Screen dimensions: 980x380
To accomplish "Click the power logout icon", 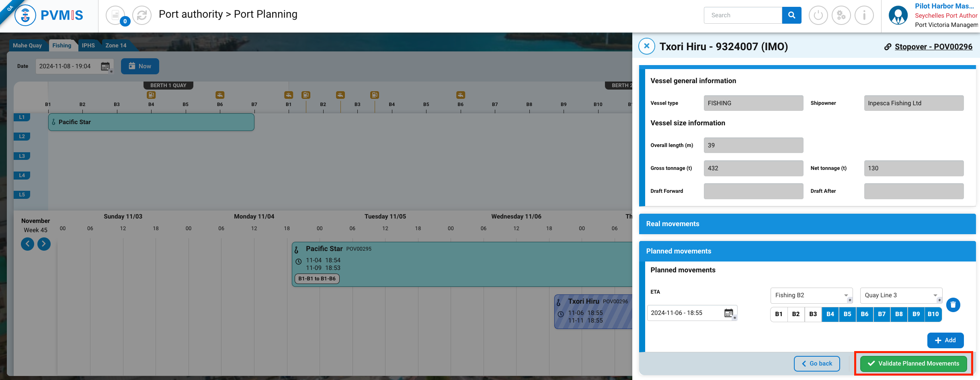I will (818, 16).
